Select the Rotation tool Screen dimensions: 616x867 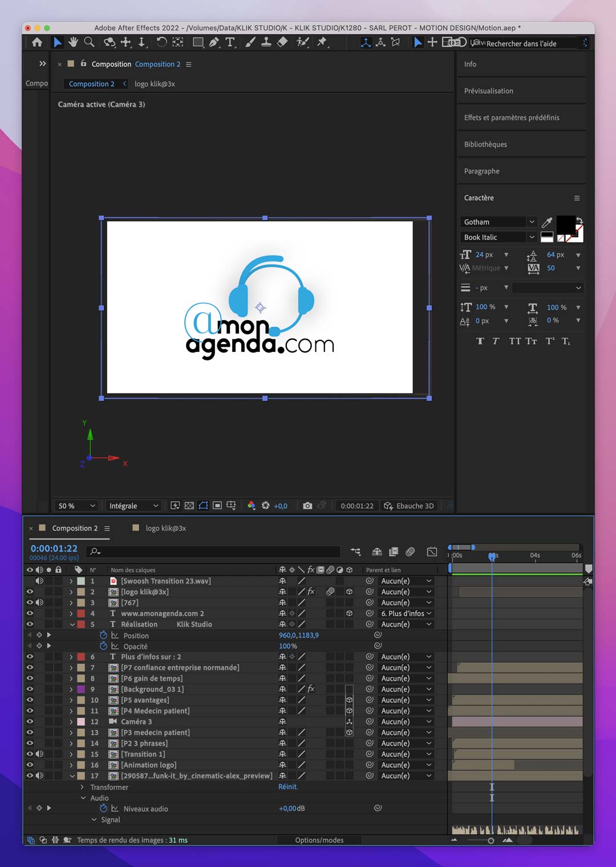click(161, 42)
